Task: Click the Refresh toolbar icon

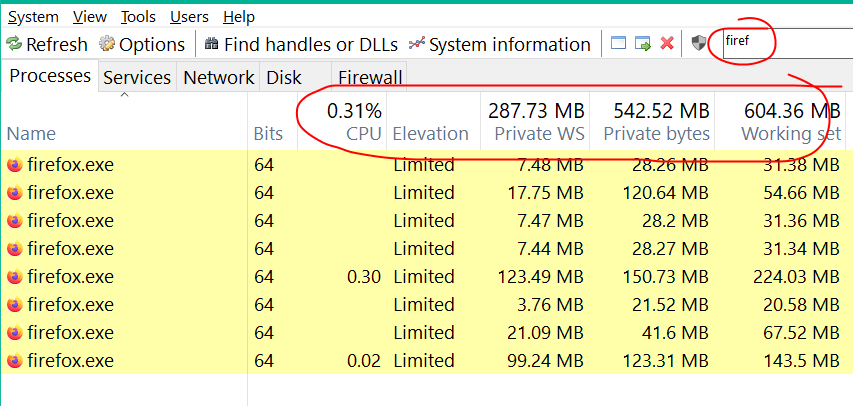Action: pyautogui.click(x=14, y=44)
